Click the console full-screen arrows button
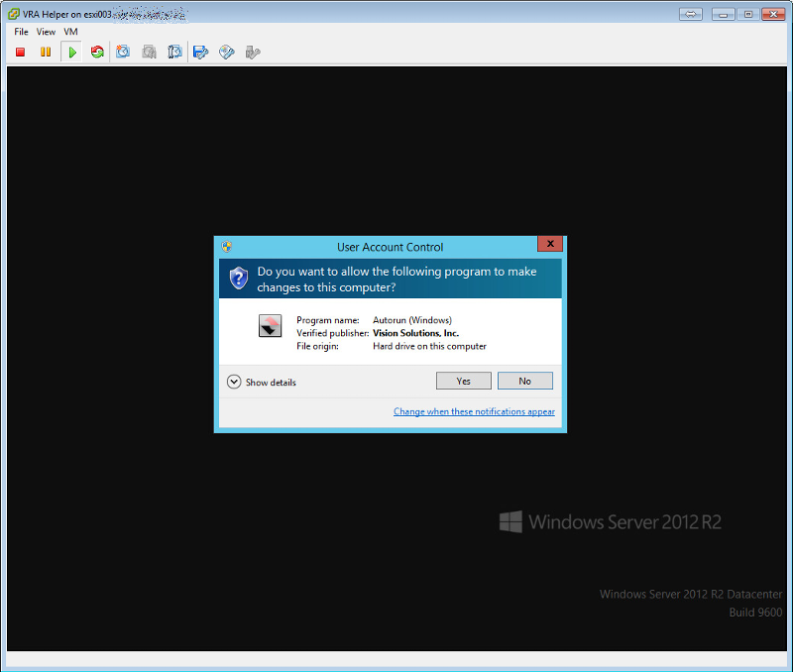 pyautogui.click(x=691, y=14)
